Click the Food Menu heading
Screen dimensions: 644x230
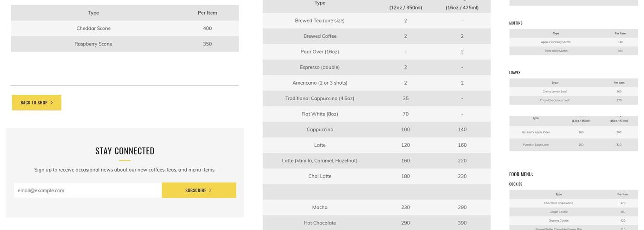[521, 174]
